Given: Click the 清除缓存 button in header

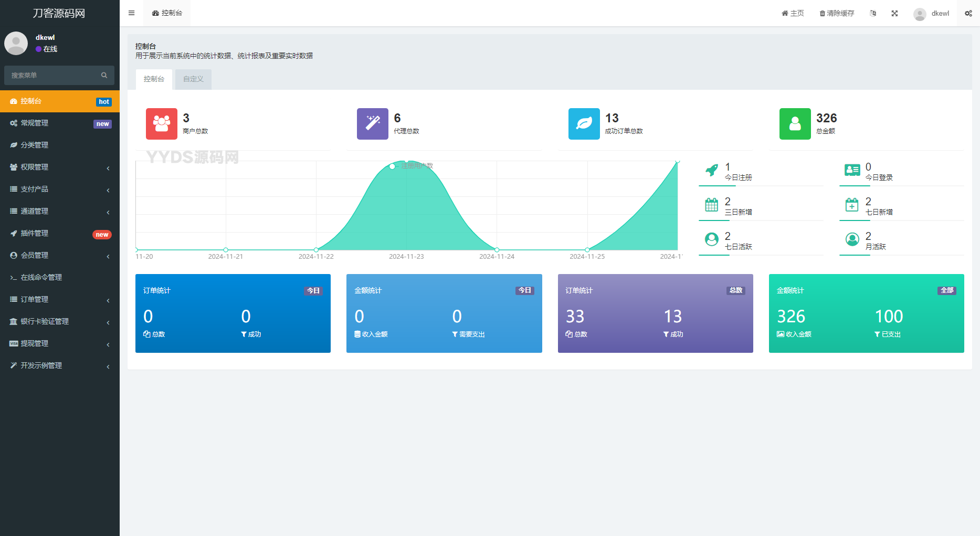Looking at the screenshot, I should (837, 13).
